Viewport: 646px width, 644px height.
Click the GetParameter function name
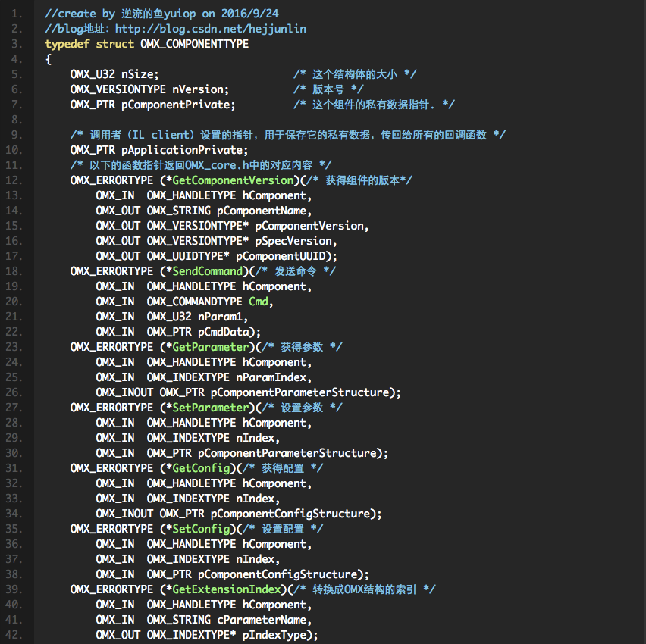pyautogui.click(x=210, y=347)
